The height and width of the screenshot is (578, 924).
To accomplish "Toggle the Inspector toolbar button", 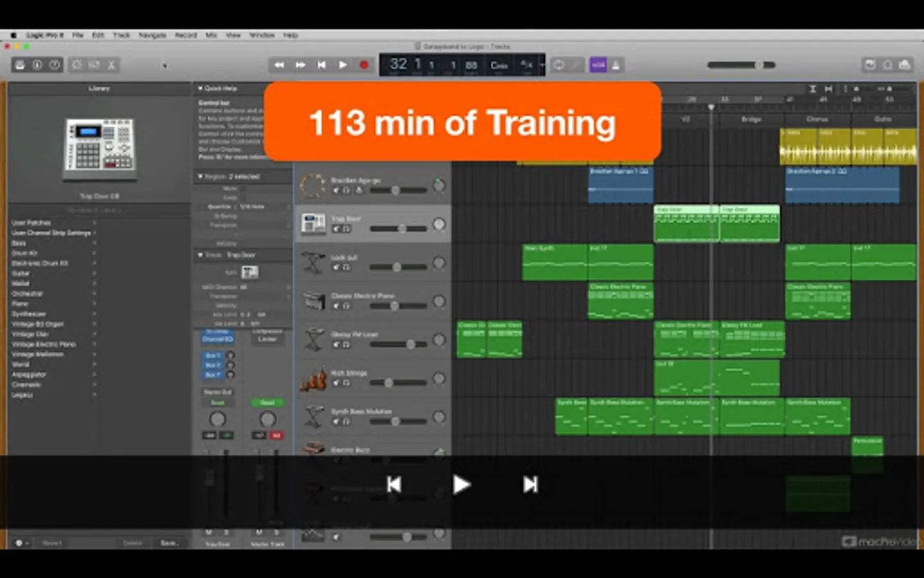I will tap(37, 65).
